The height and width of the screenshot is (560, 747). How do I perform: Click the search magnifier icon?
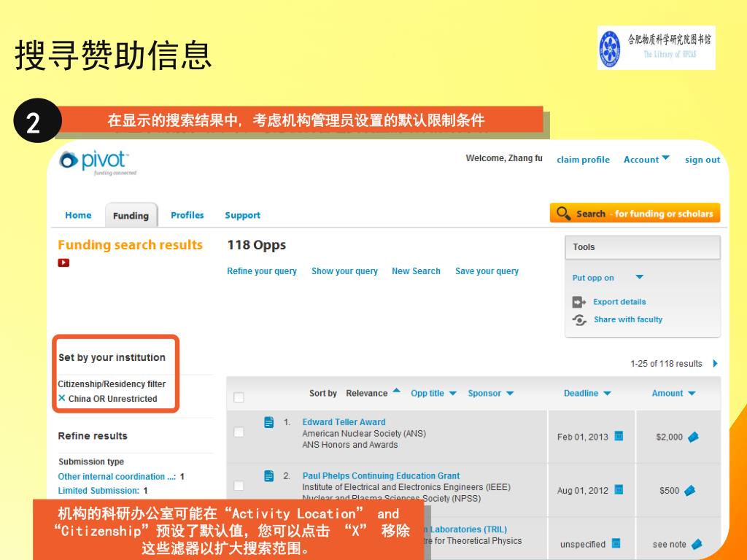[x=564, y=213]
